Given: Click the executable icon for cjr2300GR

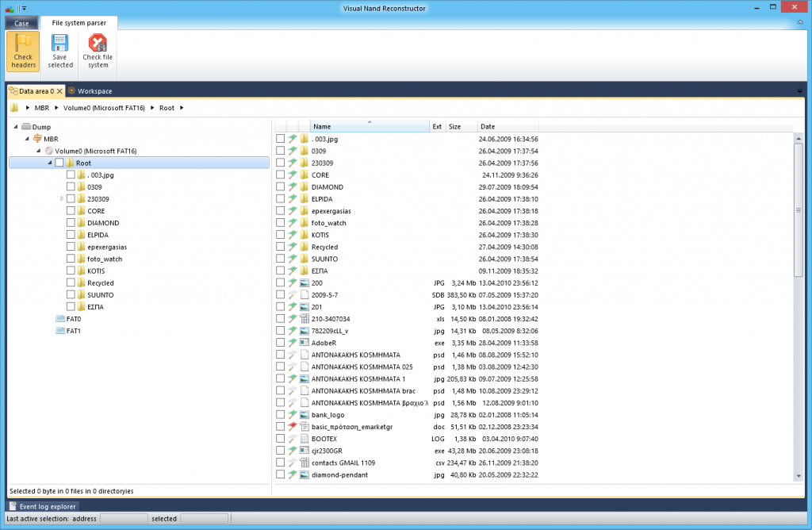Looking at the screenshot, I should (x=304, y=451).
